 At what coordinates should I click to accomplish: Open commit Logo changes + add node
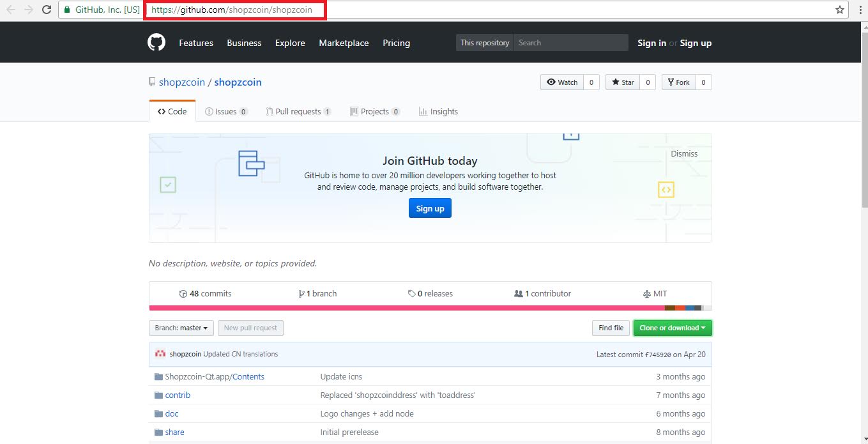[367, 413]
